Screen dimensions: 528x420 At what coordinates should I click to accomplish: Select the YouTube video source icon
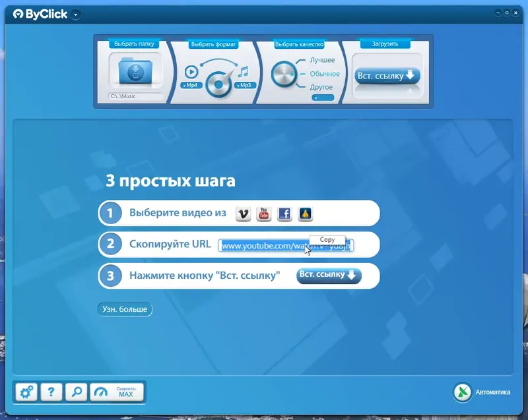[x=263, y=213]
